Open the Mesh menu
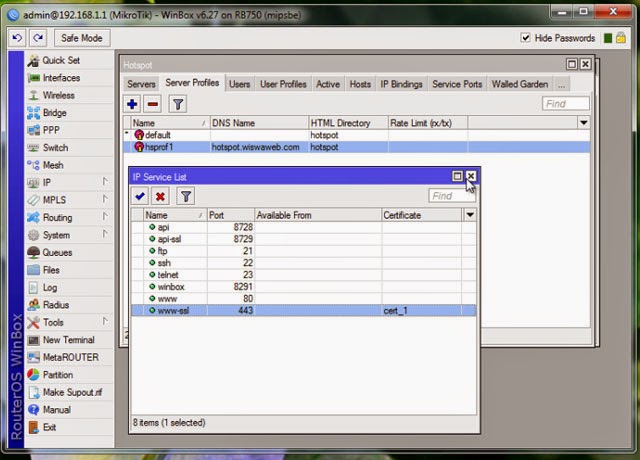The width and height of the screenshot is (640, 460). tap(69, 165)
